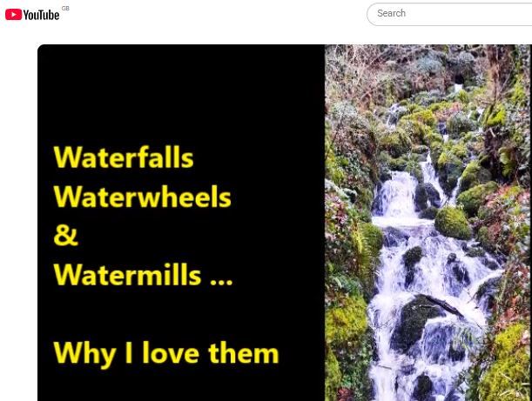Click the yellow ampersand in the video
This screenshot has height=401, width=532.
coord(66,235)
